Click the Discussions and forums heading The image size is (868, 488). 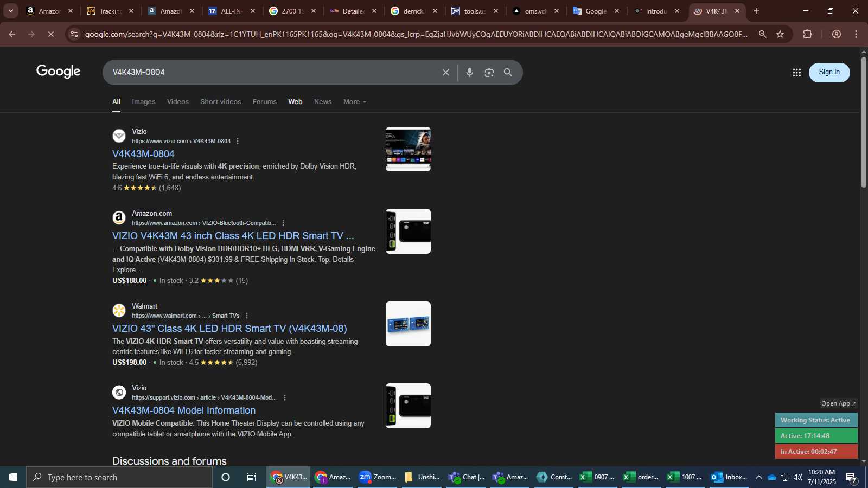(x=169, y=461)
